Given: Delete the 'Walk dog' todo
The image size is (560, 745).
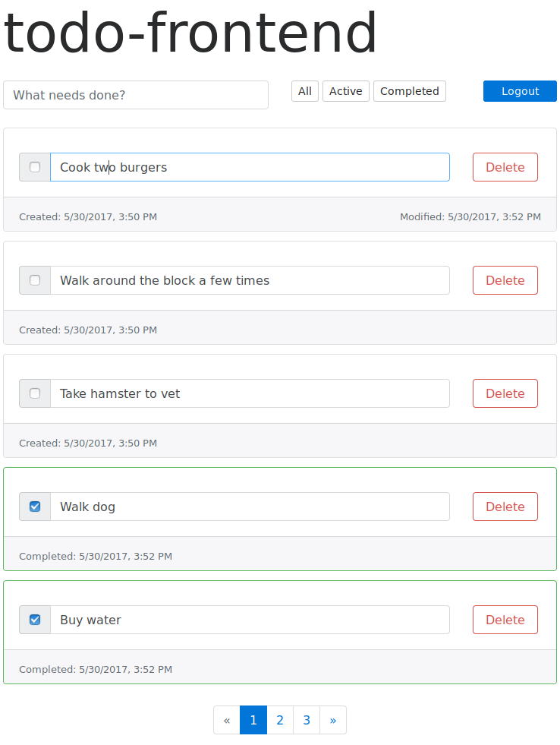Looking at the screenshot, I should (505, 507).
